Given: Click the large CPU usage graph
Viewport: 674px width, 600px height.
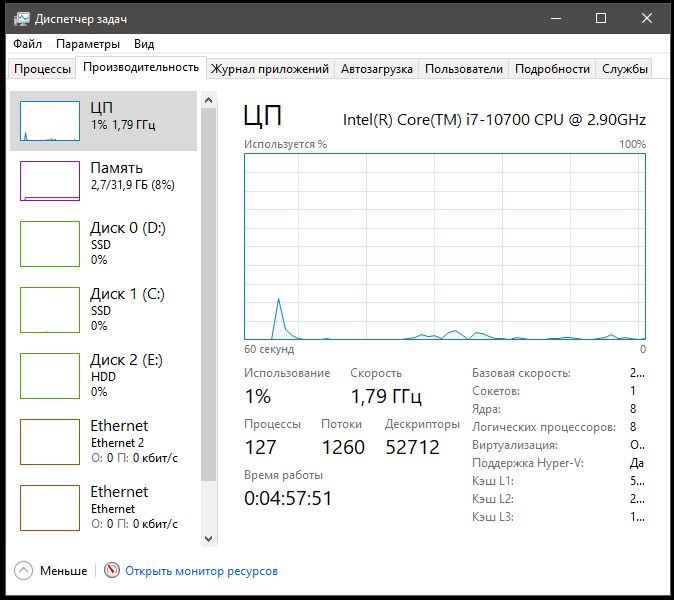Looking at the screenshot, I should click(445, 245).
